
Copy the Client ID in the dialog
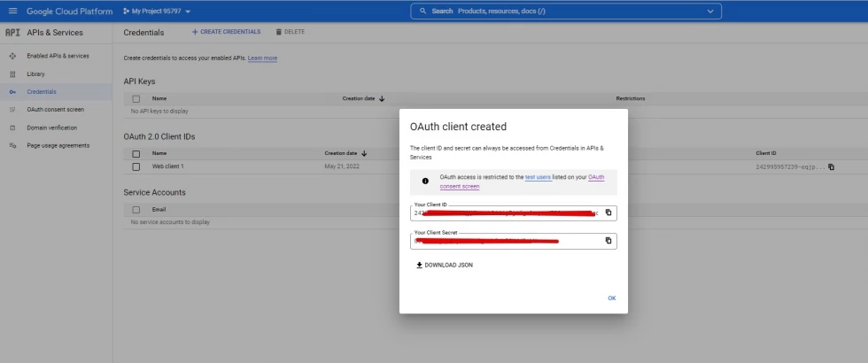(x=608, y=212)
